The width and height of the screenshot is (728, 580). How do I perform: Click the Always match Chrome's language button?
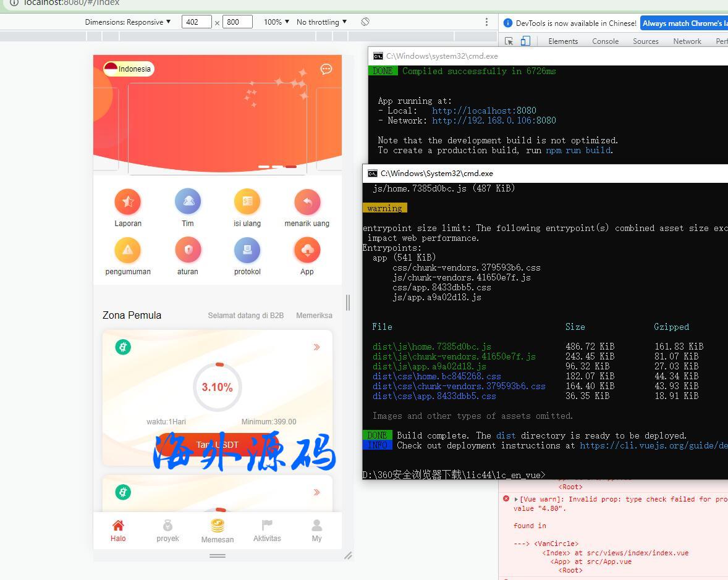coord(684,23)
